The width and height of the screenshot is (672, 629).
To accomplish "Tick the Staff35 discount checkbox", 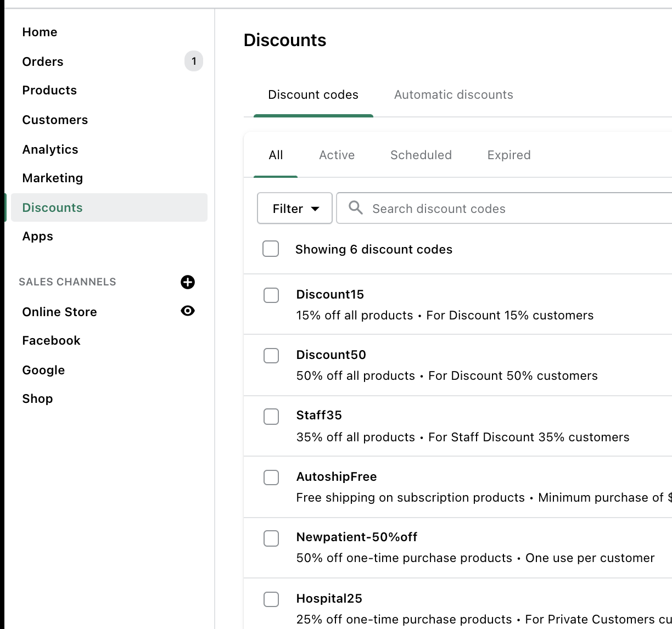I will (x=271, y=417).
